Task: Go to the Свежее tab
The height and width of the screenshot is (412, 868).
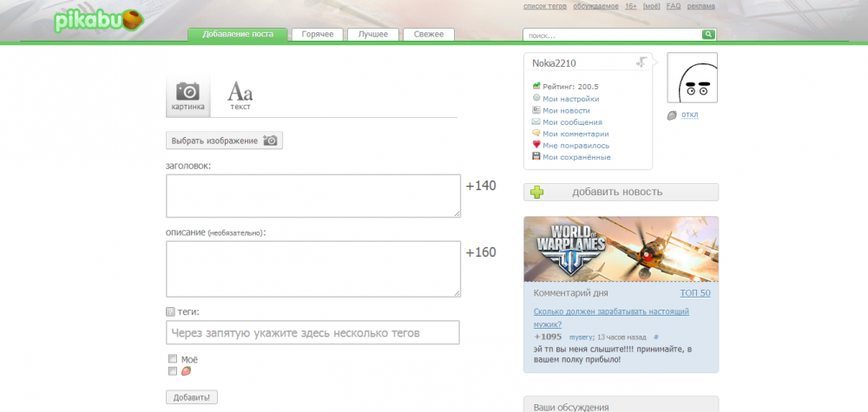Action: click(x=429, y=35)
